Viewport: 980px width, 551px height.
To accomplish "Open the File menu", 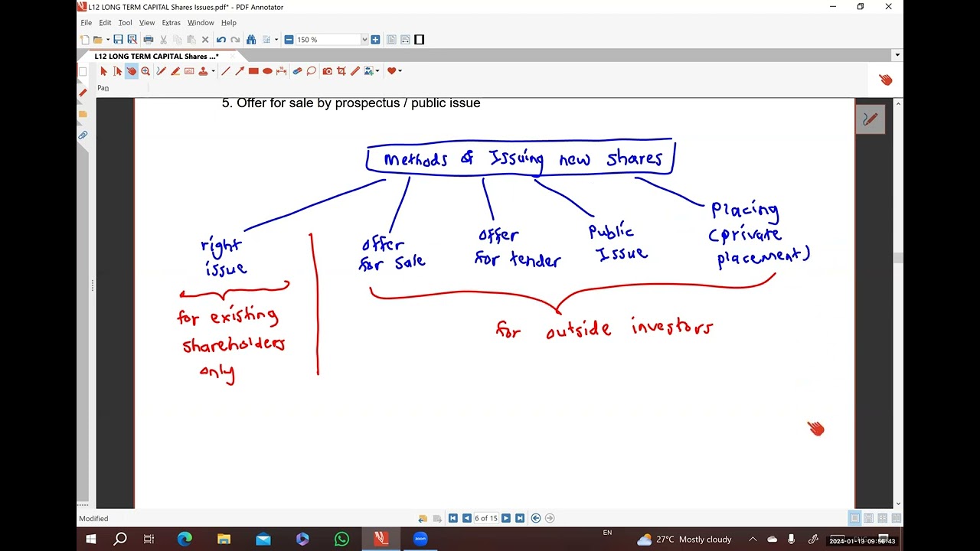I will 87,23.
